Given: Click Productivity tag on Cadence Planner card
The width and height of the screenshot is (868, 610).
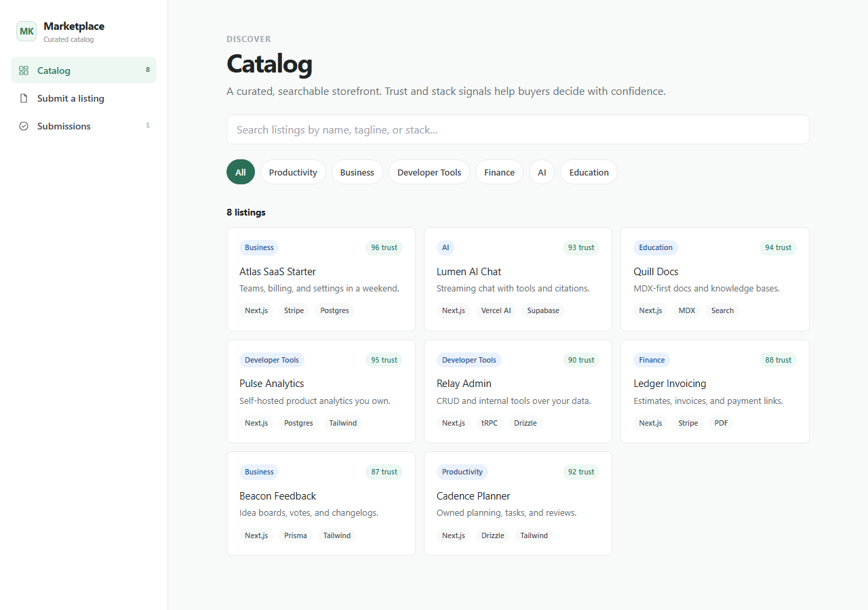Looking at the screenshot, I should pyautogui.click(x=462, y=472).
